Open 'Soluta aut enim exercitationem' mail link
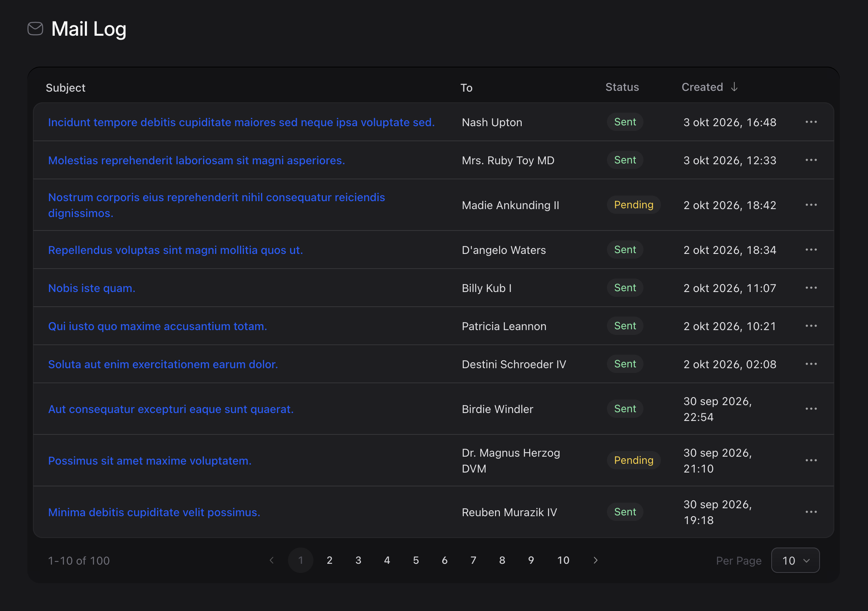Image resolution: width=868 pixels, height=611 pixels. [163, 364]
